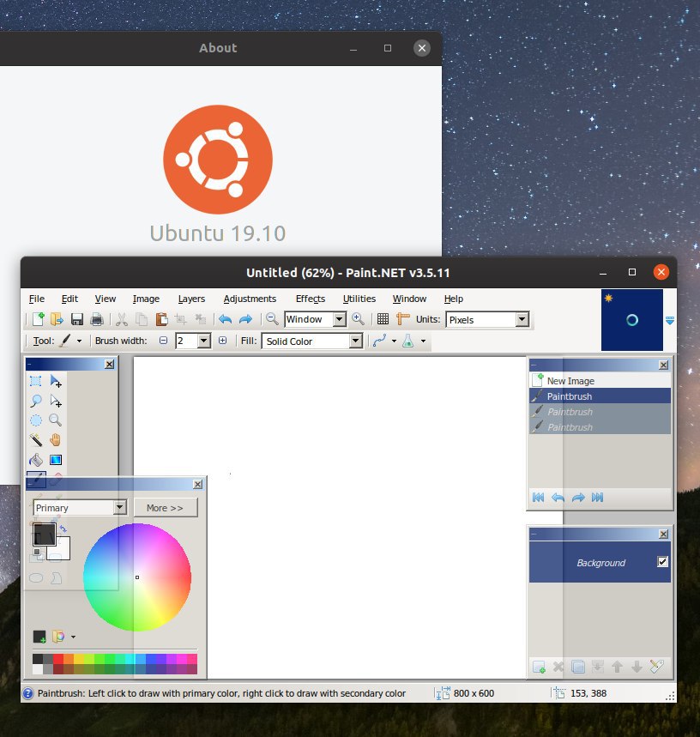Select the Magic Wand tool

(36, 440)
